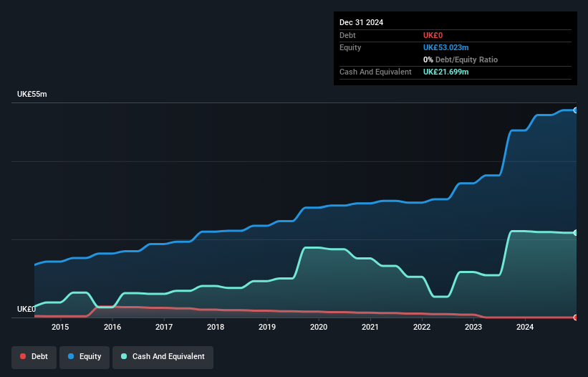Viewport: 588px width, 377px height.
Task: Click the blue Equity legend dot
Action: (x=71, y=356)
